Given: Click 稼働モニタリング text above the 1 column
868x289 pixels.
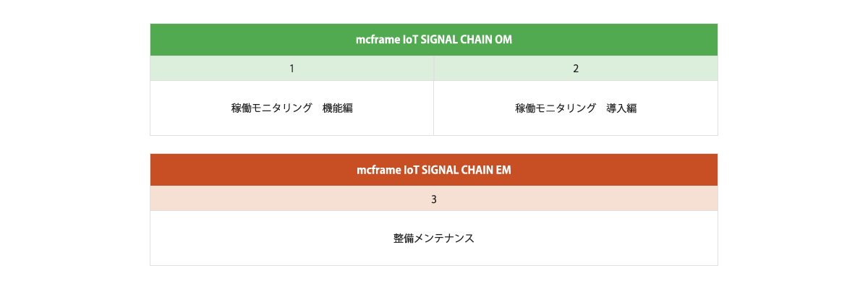Looking at the screenshot, I should coord(271,108).
